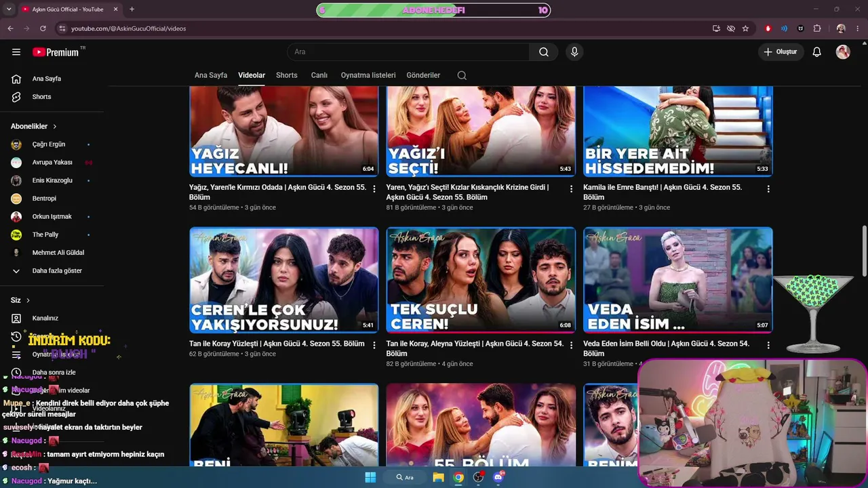Image resolution: width=868 pixels, height=488 pixels.
Task: Open options for Veda Eden İsim Belli Oldu
Action: (768, 345)
